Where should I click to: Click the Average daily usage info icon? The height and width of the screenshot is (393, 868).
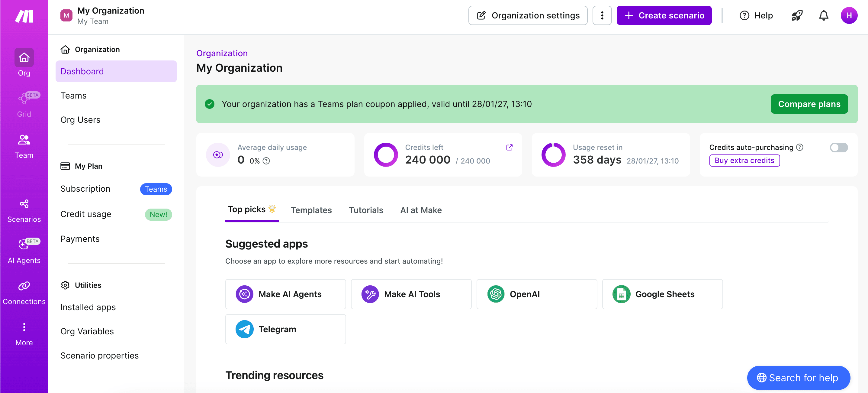[x=266, y=161]
